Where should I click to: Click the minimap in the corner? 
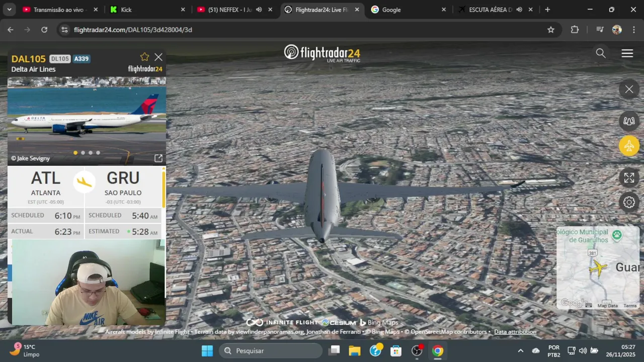pos(598,267)
